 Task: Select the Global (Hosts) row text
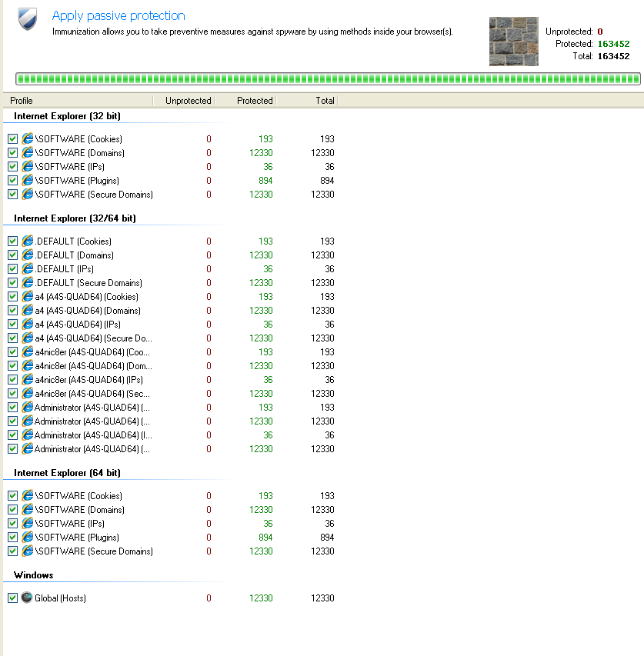(x=60, y=598)
